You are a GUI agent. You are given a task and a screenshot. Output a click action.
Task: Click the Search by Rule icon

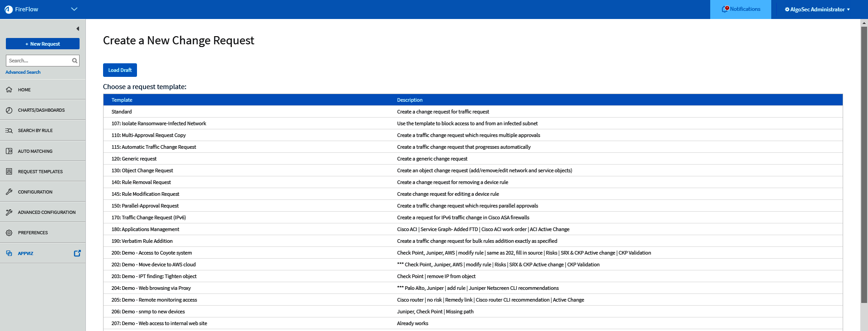9,131
